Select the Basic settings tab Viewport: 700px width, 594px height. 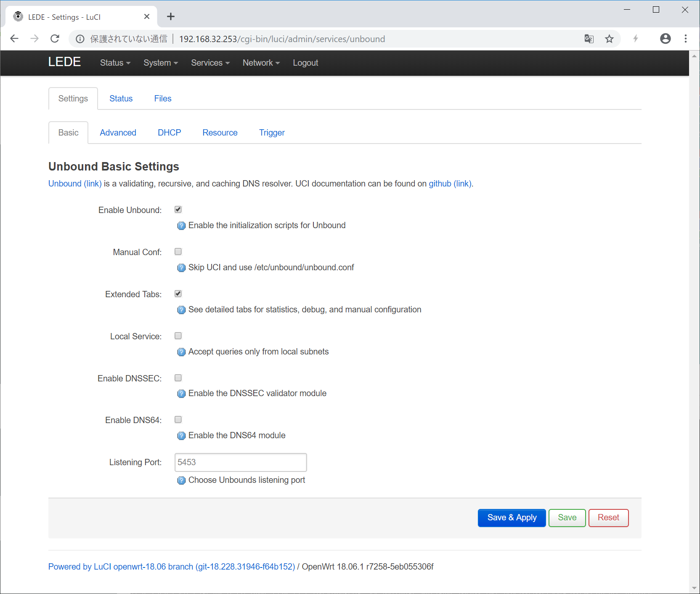(x=69, y=133)
